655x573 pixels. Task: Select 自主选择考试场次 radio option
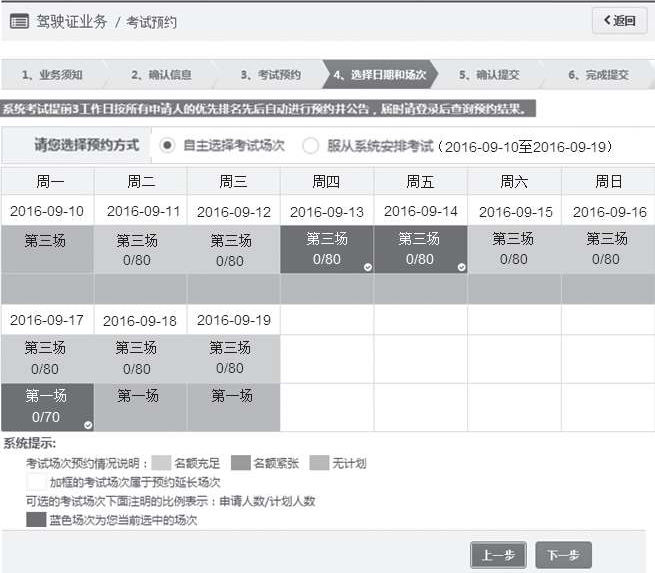coord(167,145)
